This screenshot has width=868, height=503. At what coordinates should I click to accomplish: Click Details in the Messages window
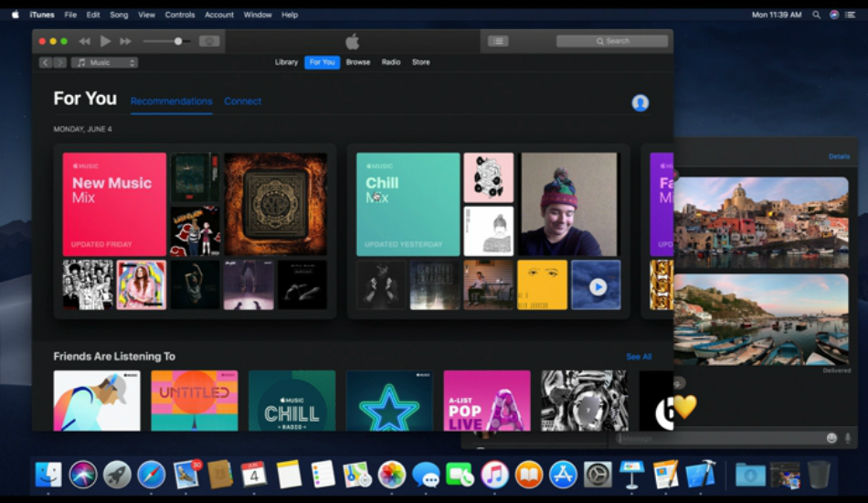click(839, 156)
